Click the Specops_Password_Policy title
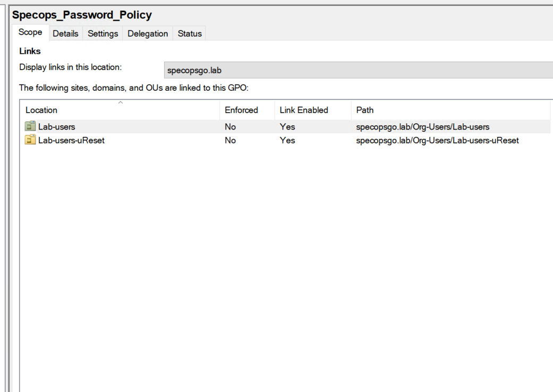Viewport: 553px width, 392px height. (x=82, y=15)
